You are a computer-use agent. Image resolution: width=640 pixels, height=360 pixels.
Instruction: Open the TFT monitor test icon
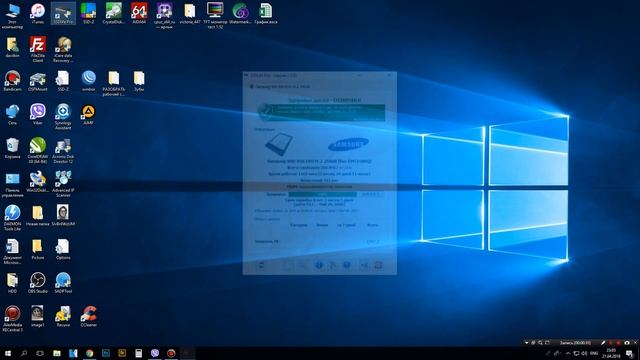(x=215, y=16)
